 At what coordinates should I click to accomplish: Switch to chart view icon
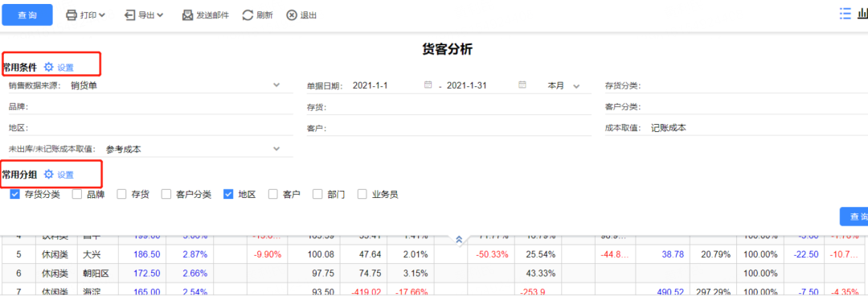(x=862, y=14)
